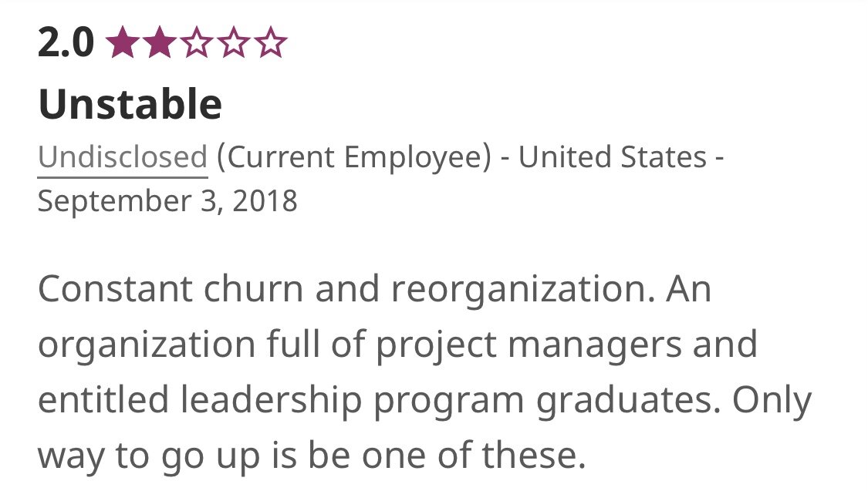The image size is (868, 491).
Task: Click the phrase Constant churn
Action: coord(171,289)
